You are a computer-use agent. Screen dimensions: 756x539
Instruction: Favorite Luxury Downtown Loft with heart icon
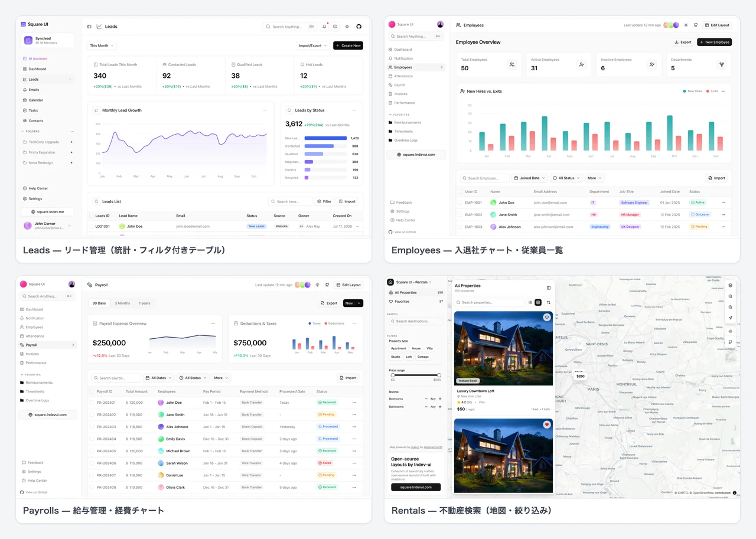pos(547,318)
